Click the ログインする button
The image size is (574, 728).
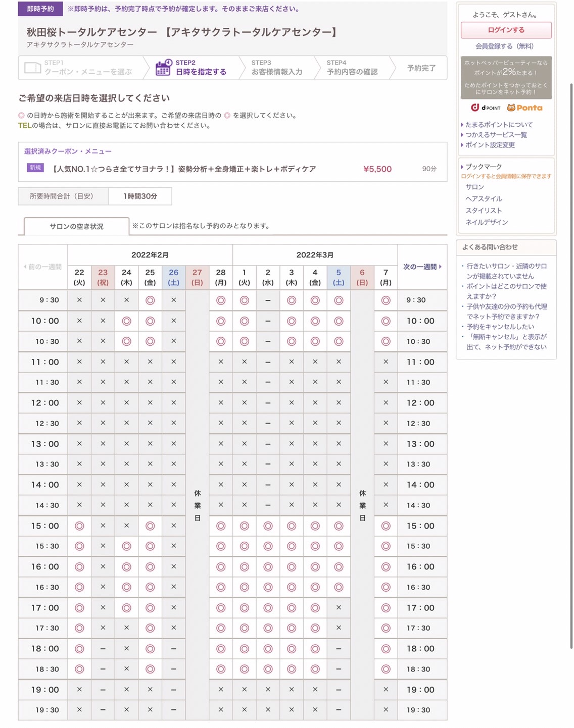tap(506, 30)
